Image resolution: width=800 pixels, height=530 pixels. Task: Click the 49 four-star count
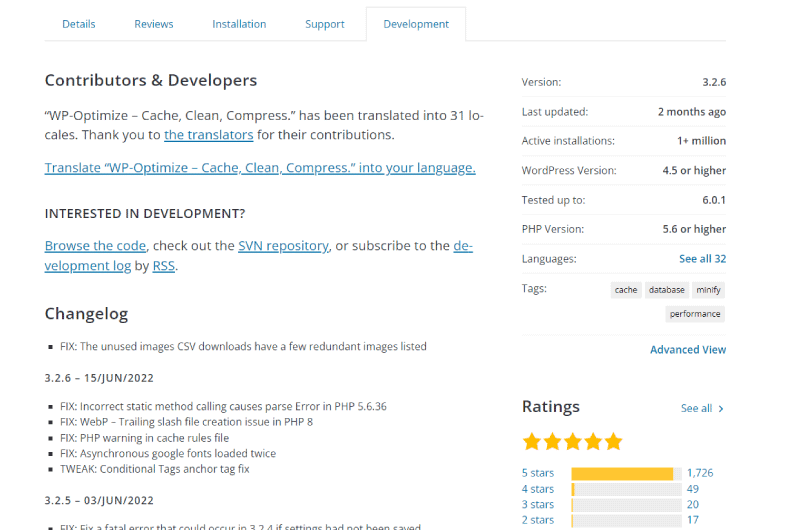click(693, 489)
